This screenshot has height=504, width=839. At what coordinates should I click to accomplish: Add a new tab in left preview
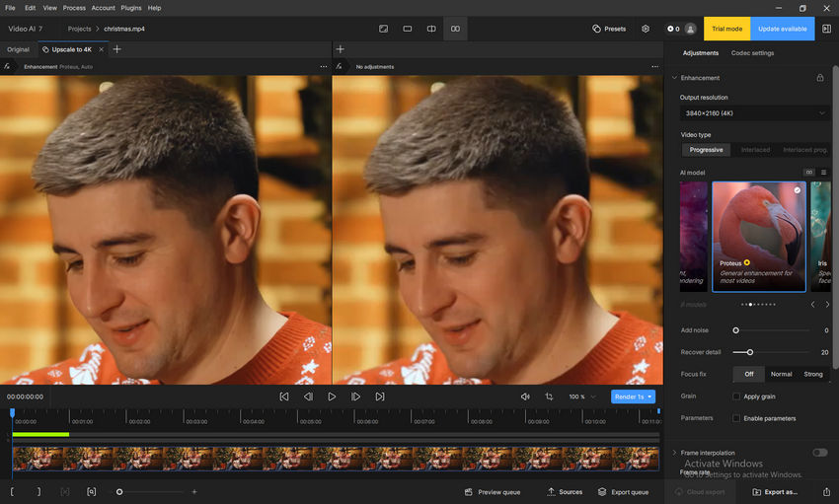(x=116, y=49)
